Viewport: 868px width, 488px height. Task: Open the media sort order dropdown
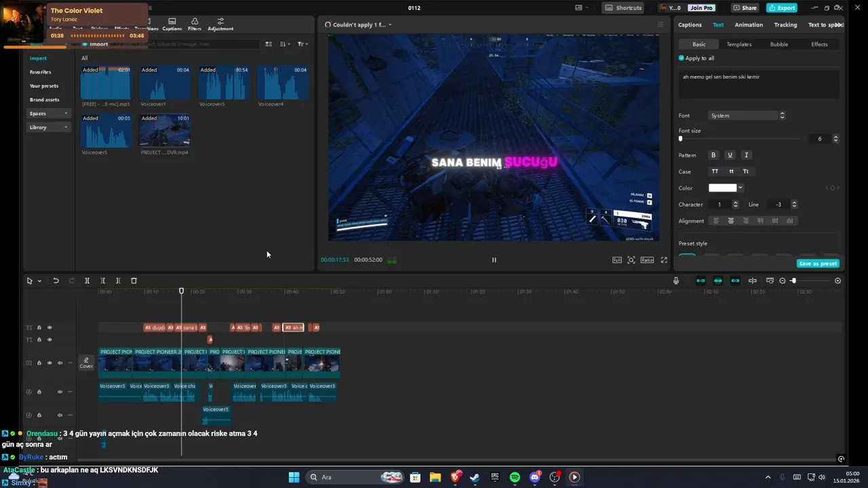coord(285,44)
